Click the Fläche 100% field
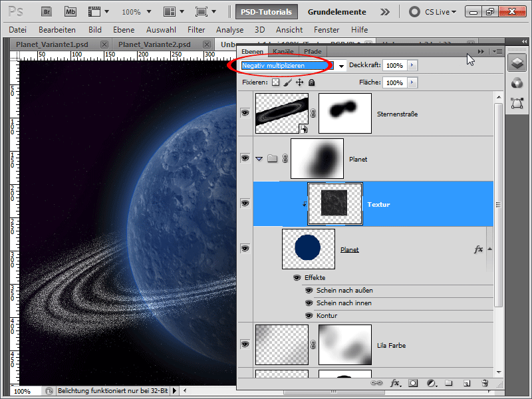 tap(394, 82)
